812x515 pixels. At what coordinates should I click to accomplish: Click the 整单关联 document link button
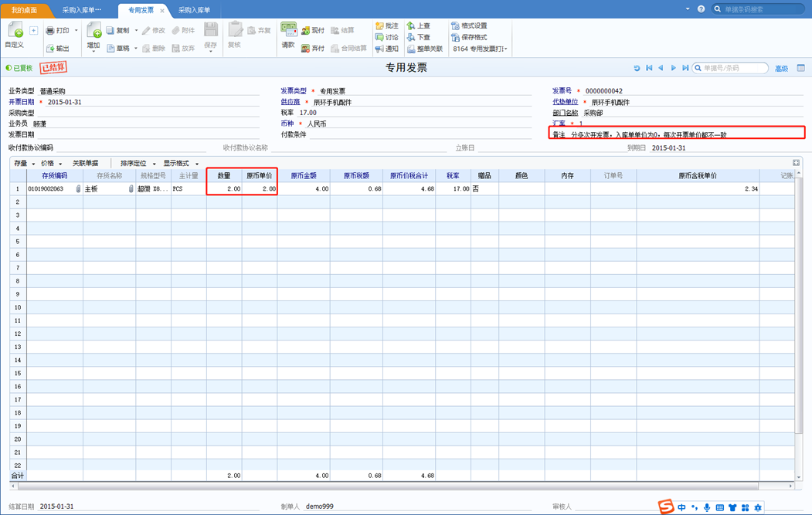click(425, 49)
